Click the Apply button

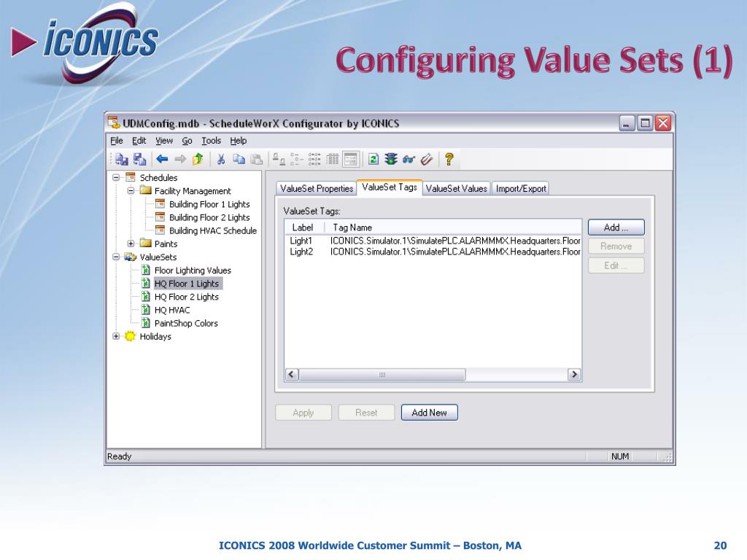[x=303, y=413]
